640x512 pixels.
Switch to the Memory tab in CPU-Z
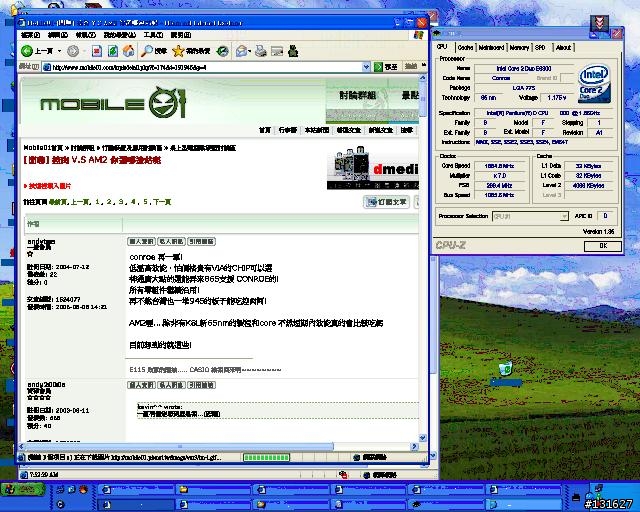(x=519, y=47)
